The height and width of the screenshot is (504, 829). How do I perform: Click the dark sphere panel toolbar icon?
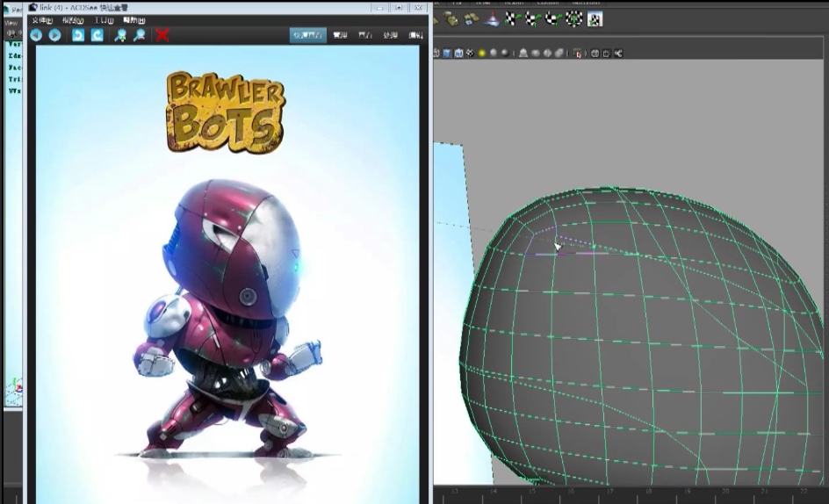click(505, 54)
